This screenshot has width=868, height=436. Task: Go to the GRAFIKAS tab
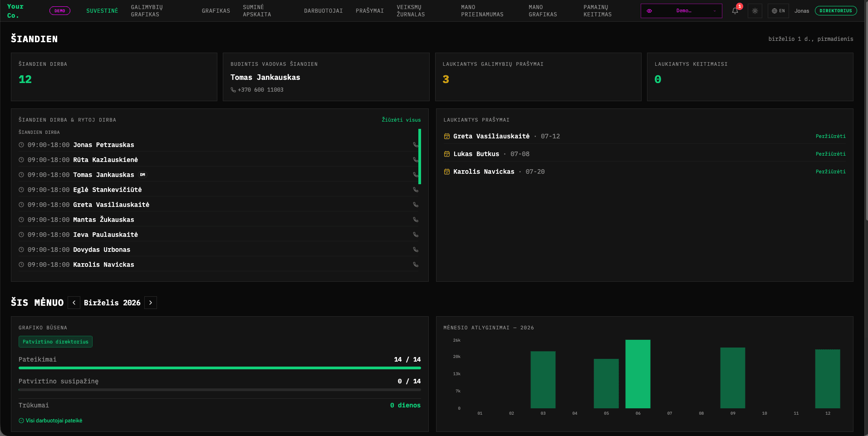[216, 11]
